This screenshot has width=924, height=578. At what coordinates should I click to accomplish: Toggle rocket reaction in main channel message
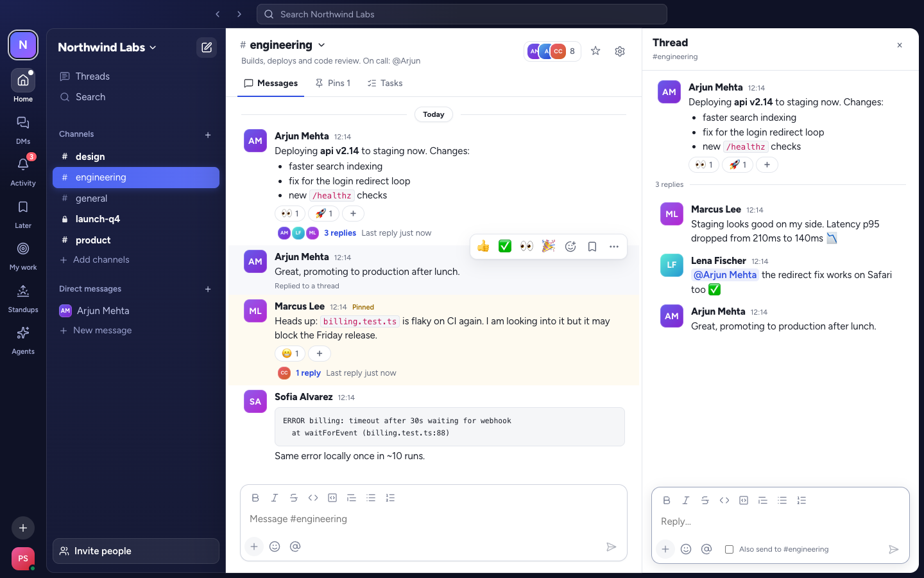[324, 213]
